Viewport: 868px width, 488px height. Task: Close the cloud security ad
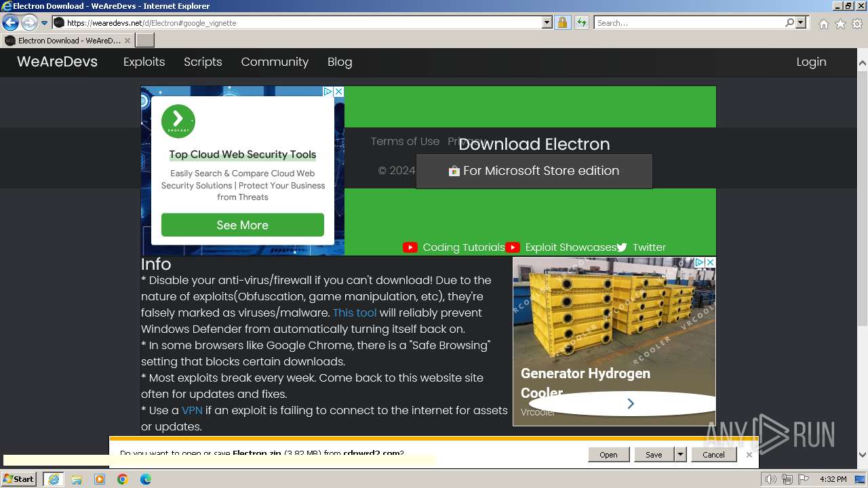339,91
